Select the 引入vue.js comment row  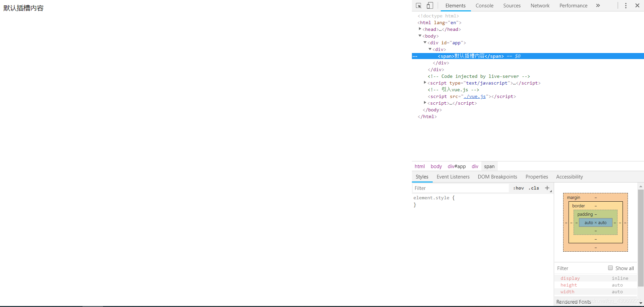point(453,90)
